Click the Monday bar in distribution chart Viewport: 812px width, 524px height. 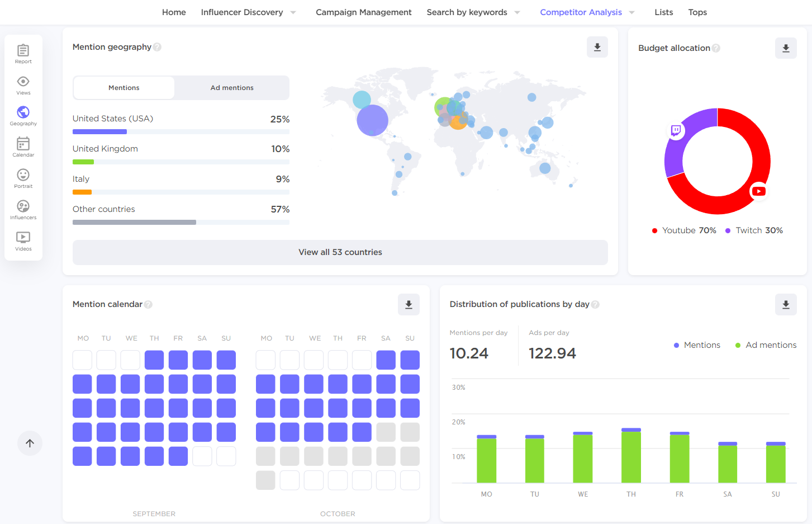(x=486, y=459)
